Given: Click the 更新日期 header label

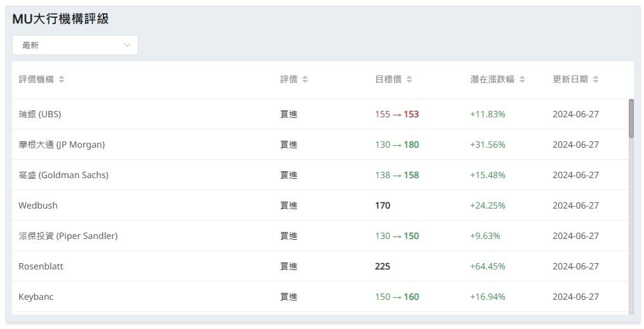Looking at the screenshot, I should 570,80.
